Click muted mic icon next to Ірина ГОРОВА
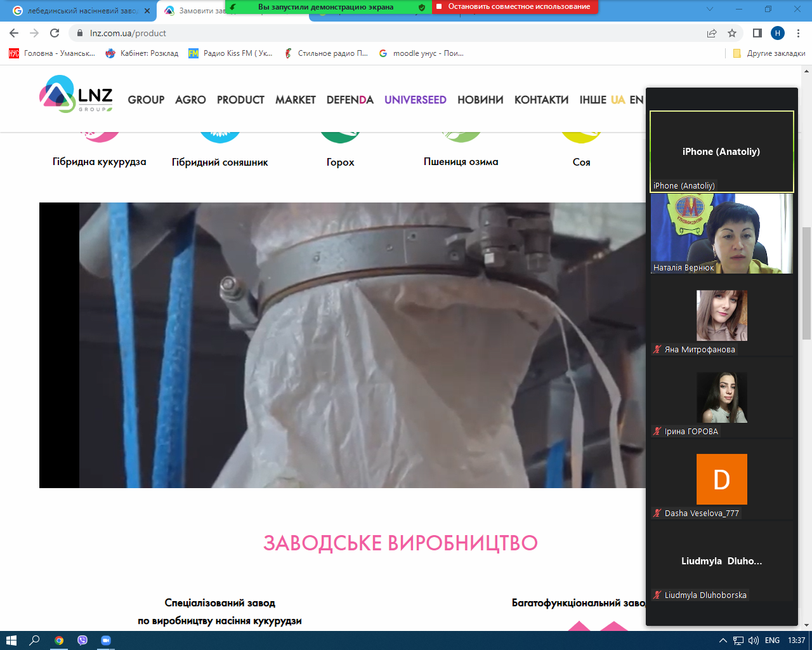This screenshot has width=812, height=650. pos(658,431)
